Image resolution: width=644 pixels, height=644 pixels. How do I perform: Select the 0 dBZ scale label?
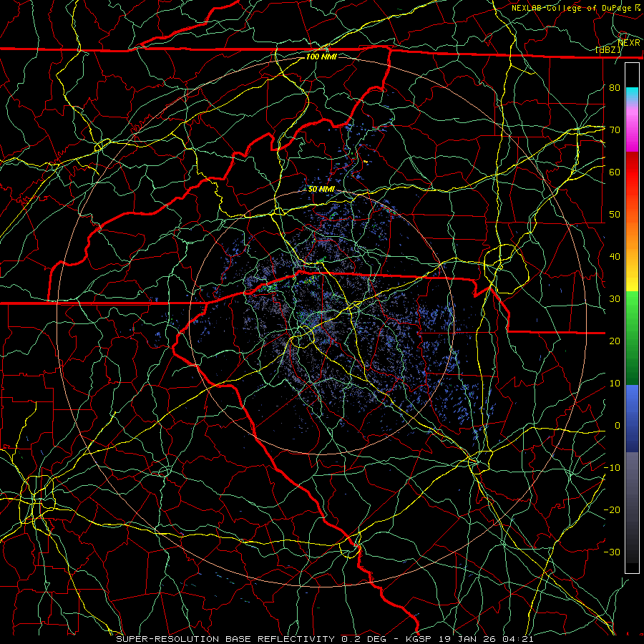tap(618, 426)
